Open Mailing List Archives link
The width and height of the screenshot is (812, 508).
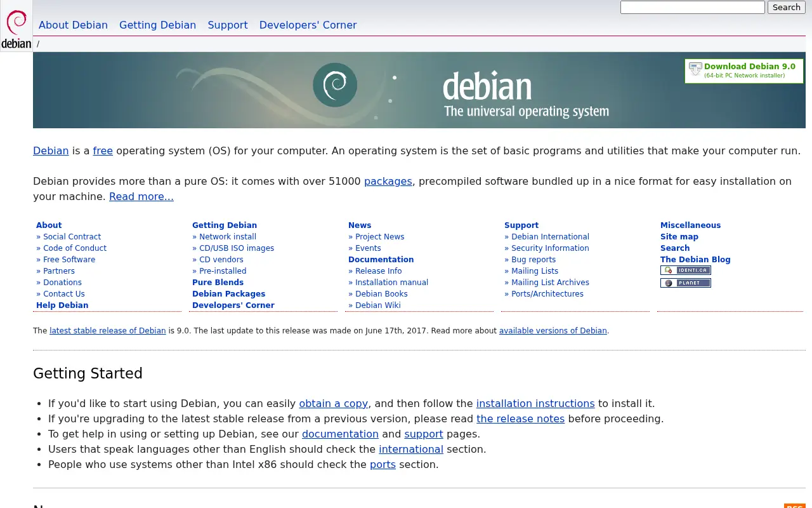pos(550,283)
